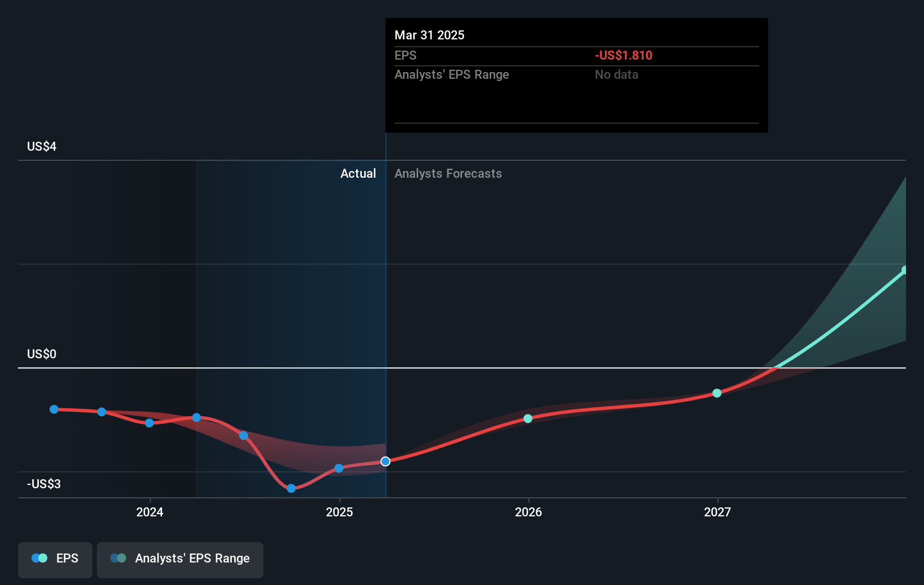Click the US$0 y-axis label

click(x=42, y=354)
